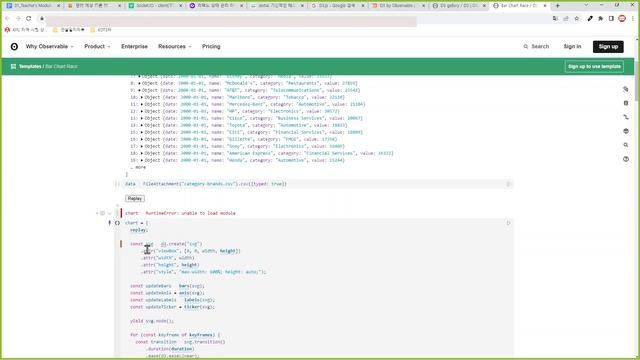This screenshot has width=640, height=360.
Task: Click the pin icon beside the chart cell
Action: (109, 223)
